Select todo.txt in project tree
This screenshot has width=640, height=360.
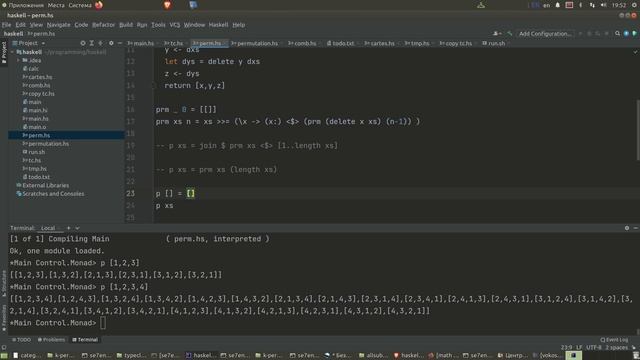pyautogui.click(x=36, y=177)
